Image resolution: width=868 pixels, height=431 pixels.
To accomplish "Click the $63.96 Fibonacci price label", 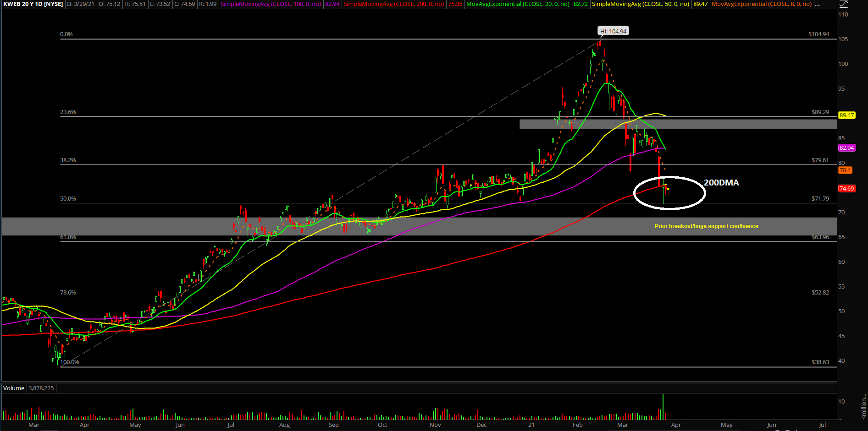I will [820, 237].
